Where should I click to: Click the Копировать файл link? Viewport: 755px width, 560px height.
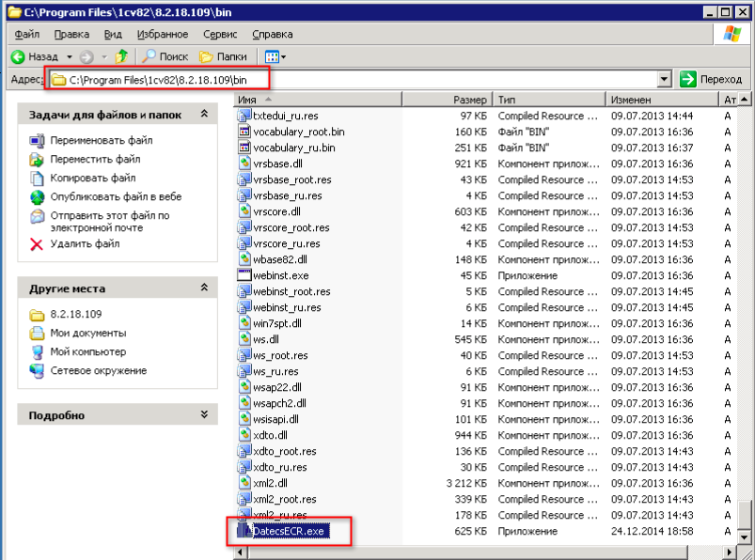[x=93, y=178]
